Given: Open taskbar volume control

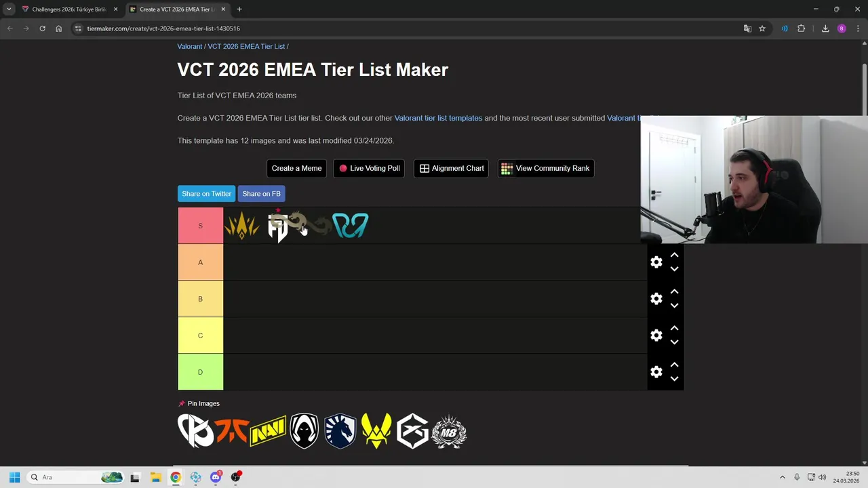Looking at the screenshot, I should coord(822,477).
